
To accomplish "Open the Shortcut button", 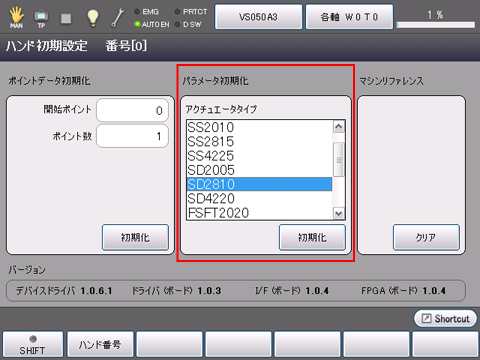I will [445, 319].
